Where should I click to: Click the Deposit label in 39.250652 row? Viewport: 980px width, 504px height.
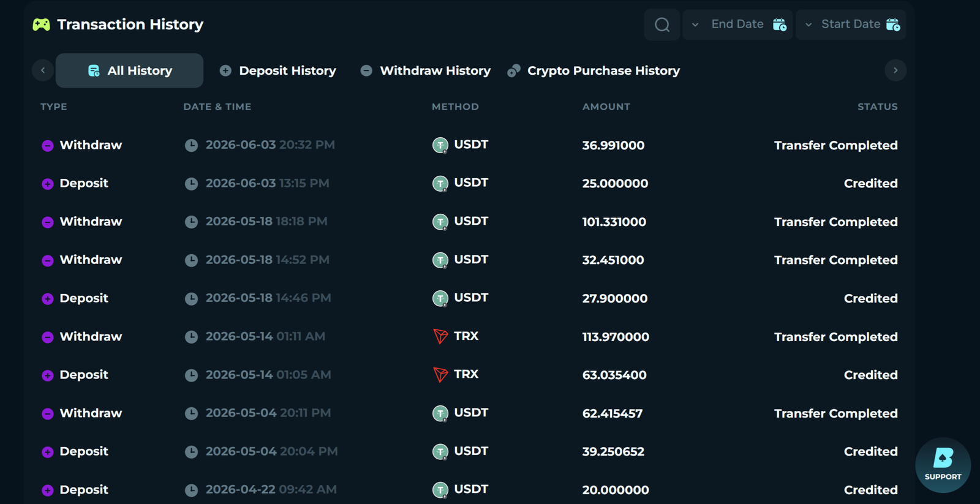click(x=84, y=451)
